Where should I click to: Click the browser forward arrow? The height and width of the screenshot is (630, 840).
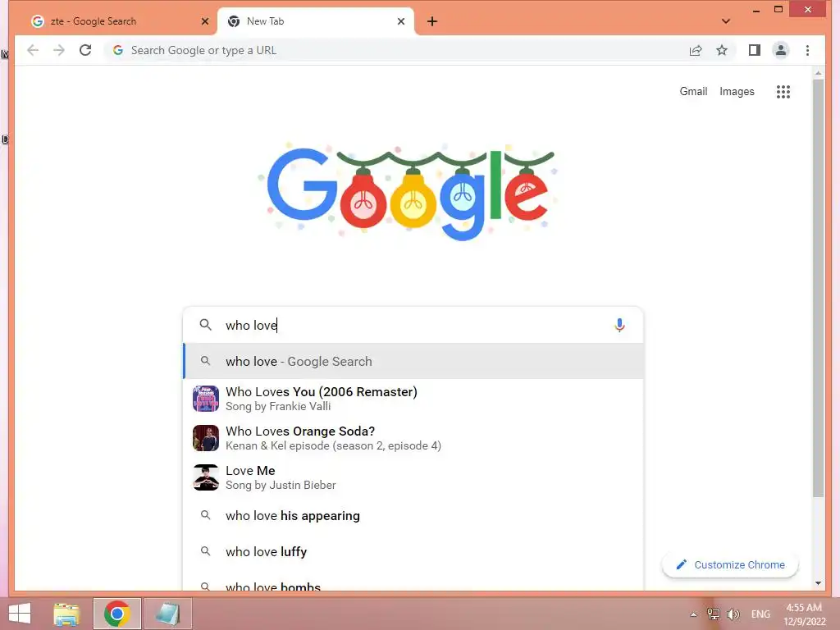[x=59, y=50]
